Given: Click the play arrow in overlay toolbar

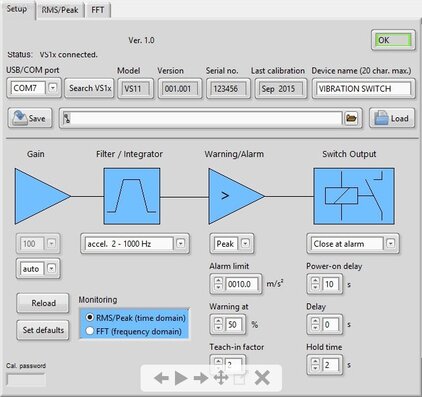Looking at the screenshot, I should [181, 378].
